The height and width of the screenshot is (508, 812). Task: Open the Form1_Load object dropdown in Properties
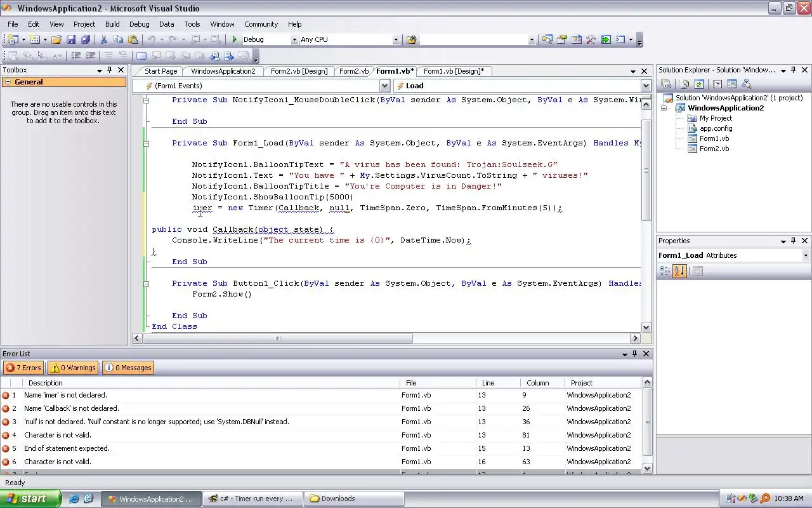[x=806, y=255]
